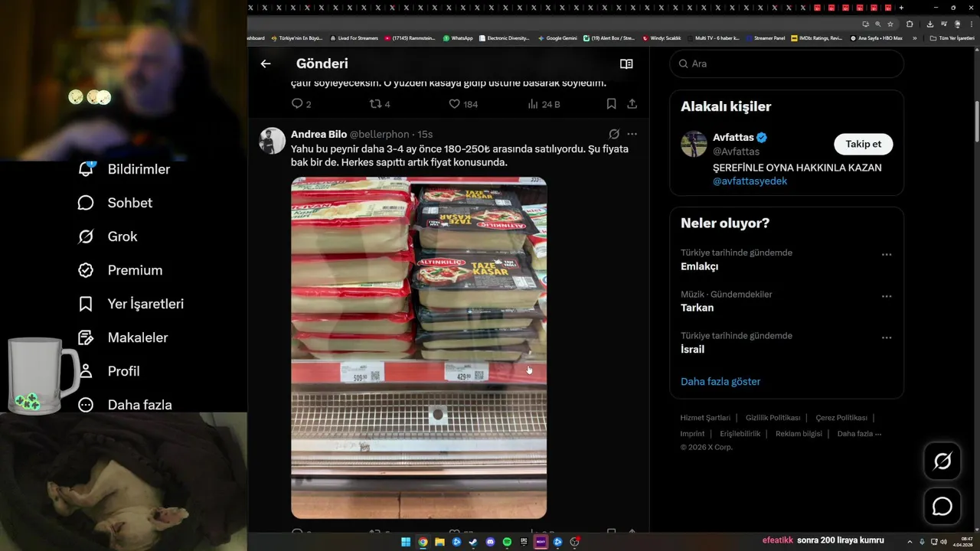Click the Premium verified badge icon
The height and width of the screenshot is (551, 980).
point(86,270)
